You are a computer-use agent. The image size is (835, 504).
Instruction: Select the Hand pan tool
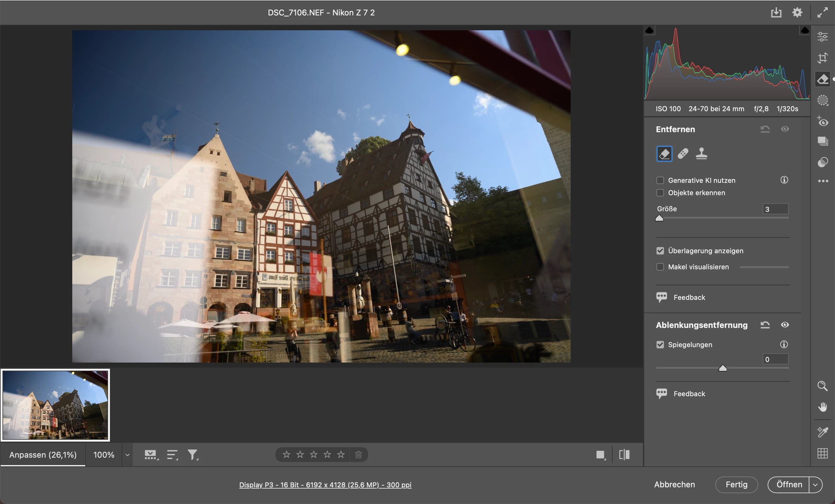pos(822,406)
